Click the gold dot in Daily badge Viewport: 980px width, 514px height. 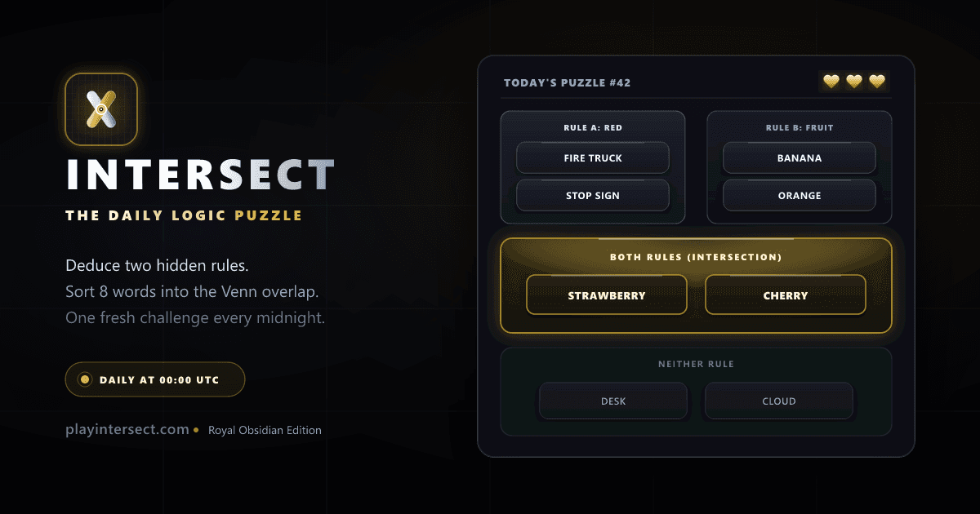[84, 379]
